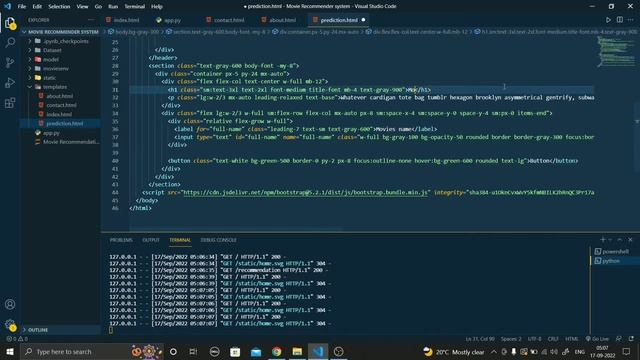Viewport: 640px width, 360px height.
Task: Open Microsoft Store from taskbar
Action: click(235, 351)
